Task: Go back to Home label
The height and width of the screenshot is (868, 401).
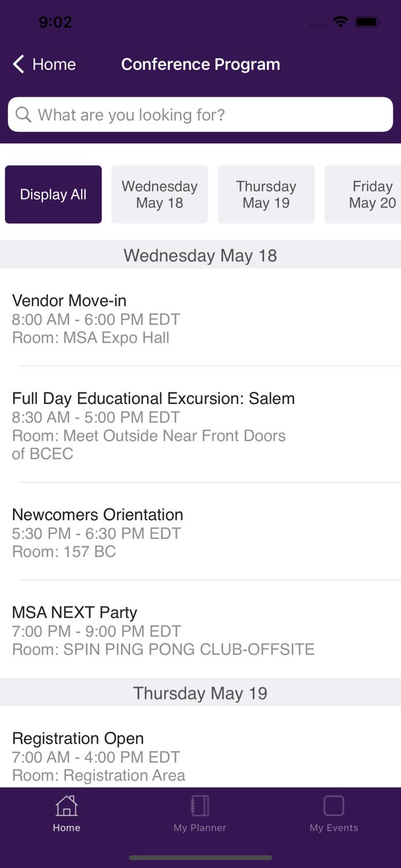Action: coord(54,64)
